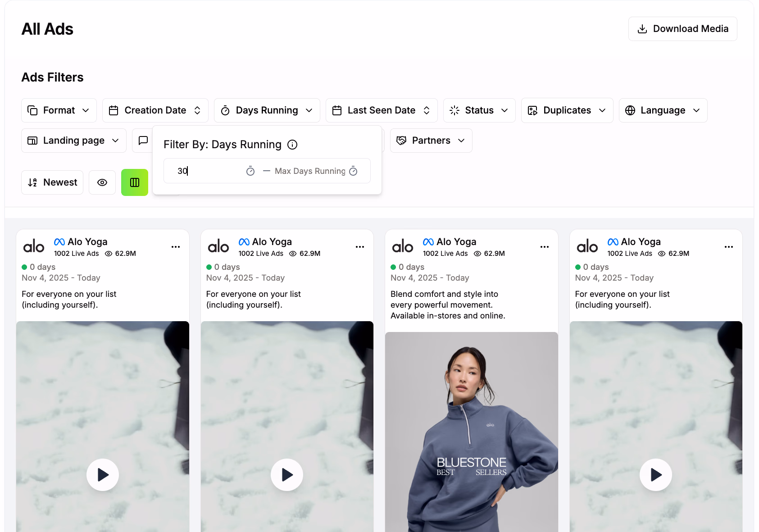Click the Download Media button
This screenshot has height=532, width=759.
tap(682, 28)
